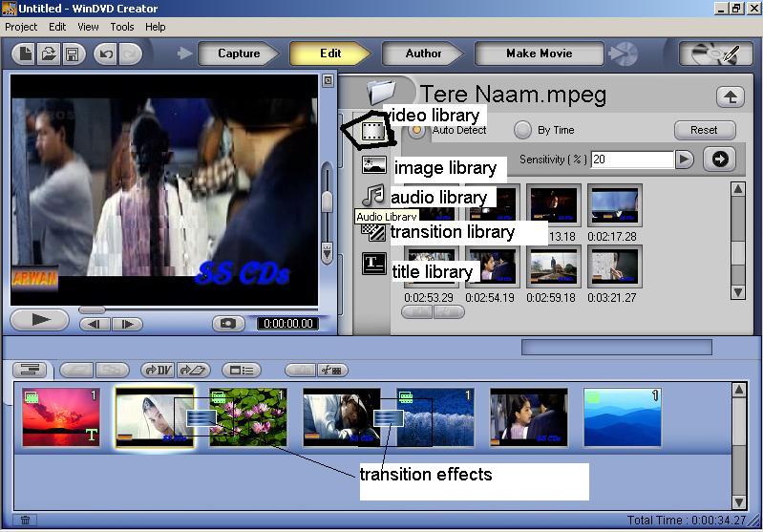Select the blue mountains storyboard clip

tap(622, 417)
